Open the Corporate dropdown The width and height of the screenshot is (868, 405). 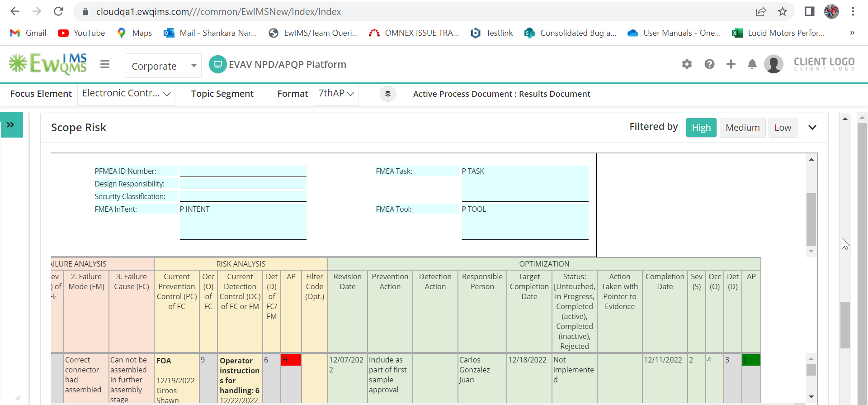[164, 66]
